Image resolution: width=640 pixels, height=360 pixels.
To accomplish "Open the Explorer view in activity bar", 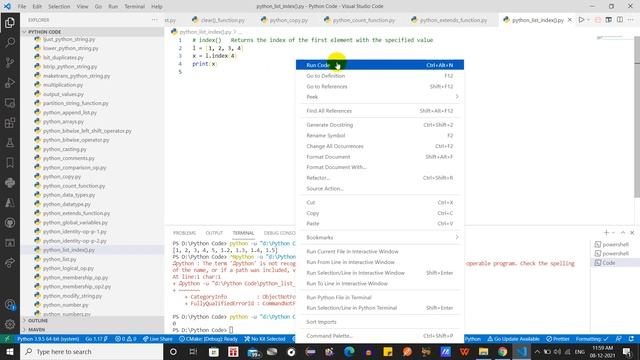I will click(10, 22).
